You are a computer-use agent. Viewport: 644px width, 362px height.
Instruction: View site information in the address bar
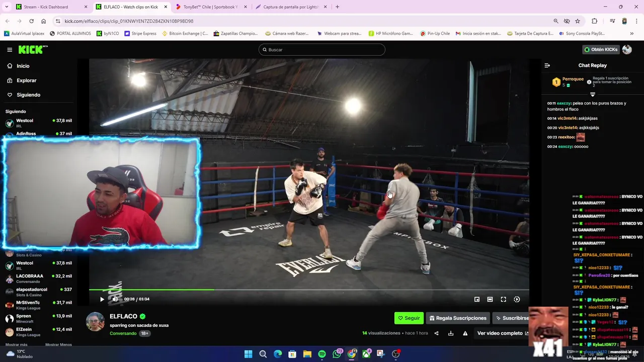pos(58,21)
